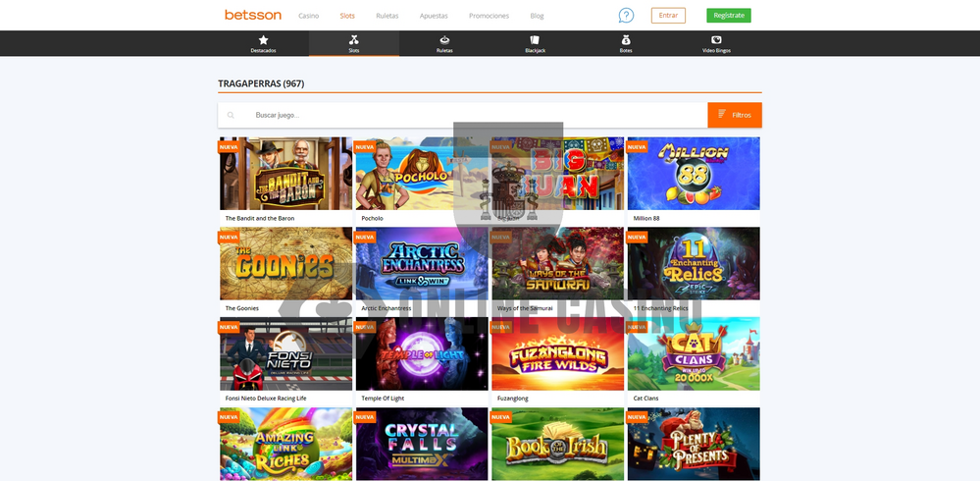Image resolution: width=980 pixels, height=481 pixels.
Task: Open the Pocholo slot thumbnail
Action: (x=422, y=174)
